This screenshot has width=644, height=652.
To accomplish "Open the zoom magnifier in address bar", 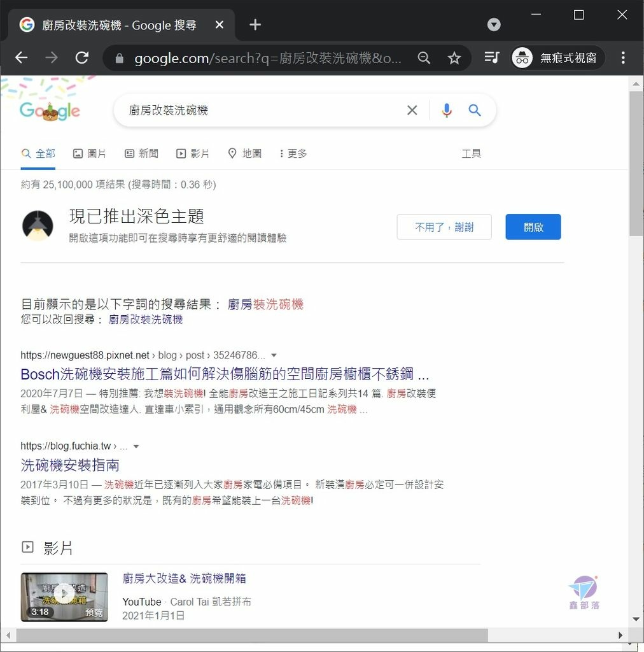I will [424, 58].
